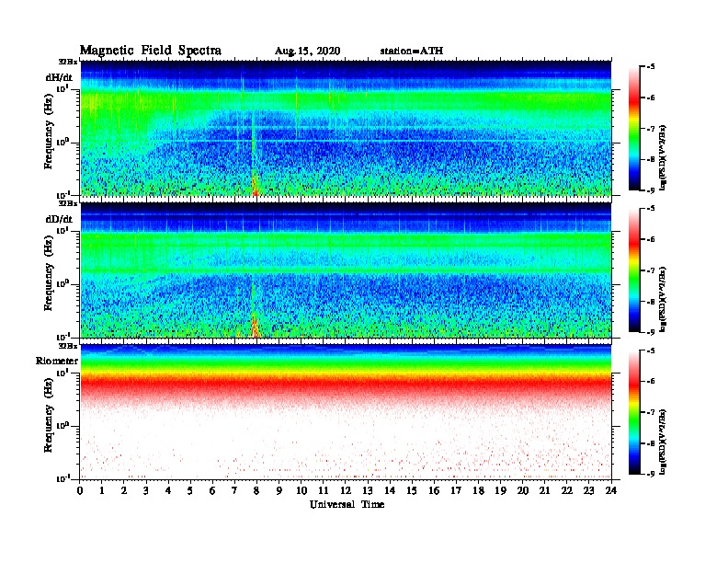The width and height of the screenshot is (728, 563).
Task: Click the hour 19 tick label on the time axis
Action: click(x=500, y=490)
